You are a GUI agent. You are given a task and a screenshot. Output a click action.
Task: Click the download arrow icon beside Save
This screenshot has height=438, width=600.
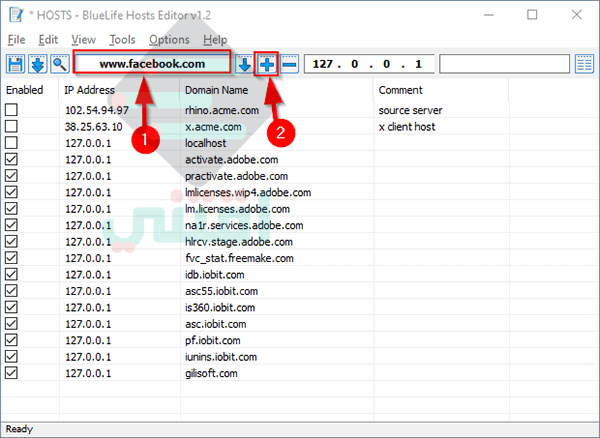tap(38, 64)
